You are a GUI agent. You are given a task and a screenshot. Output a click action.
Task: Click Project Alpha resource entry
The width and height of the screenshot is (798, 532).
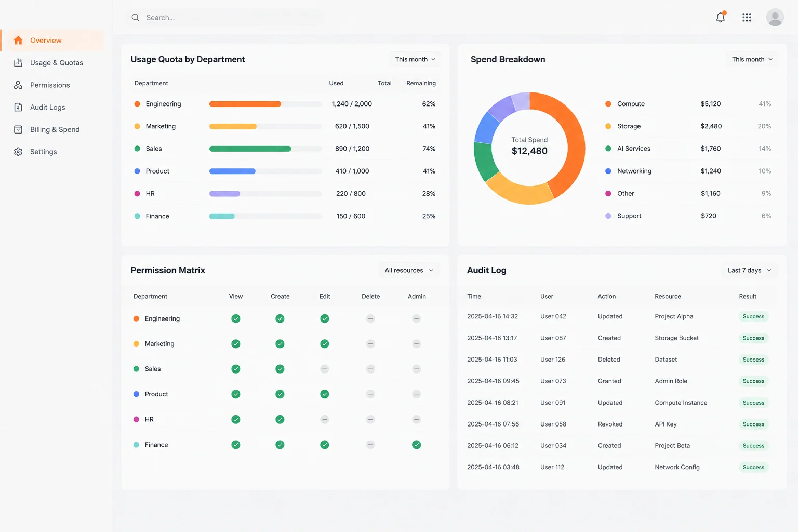pos(674,316)
